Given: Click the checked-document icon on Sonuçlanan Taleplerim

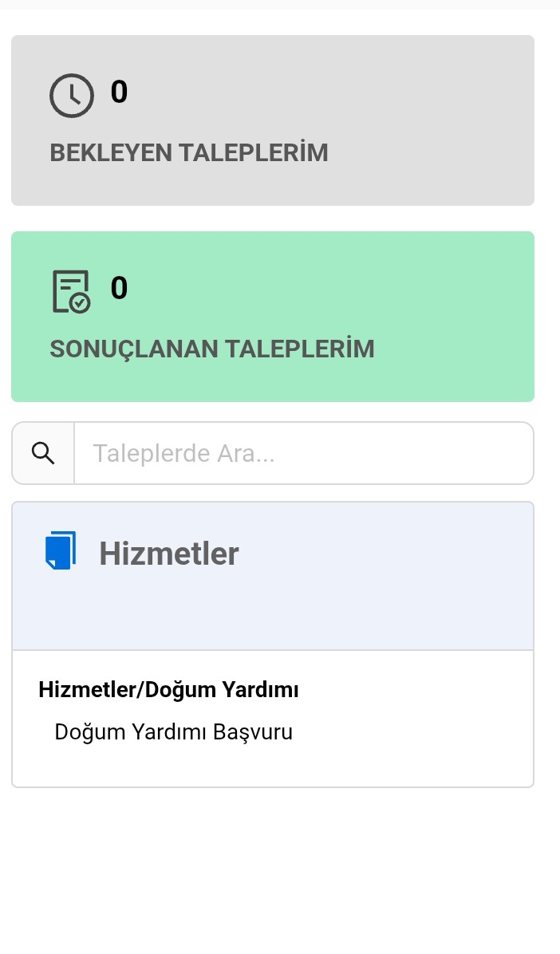Looking at the screenshot, I should 72,290.
